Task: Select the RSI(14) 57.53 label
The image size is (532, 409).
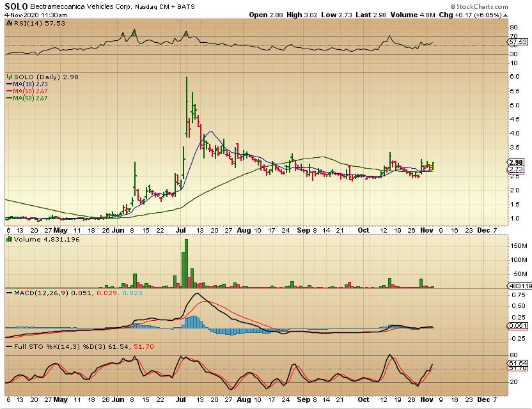Action: 38,23
